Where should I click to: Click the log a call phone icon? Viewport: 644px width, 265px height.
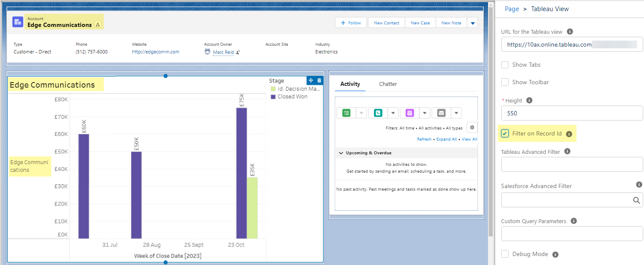pos(378,113)
